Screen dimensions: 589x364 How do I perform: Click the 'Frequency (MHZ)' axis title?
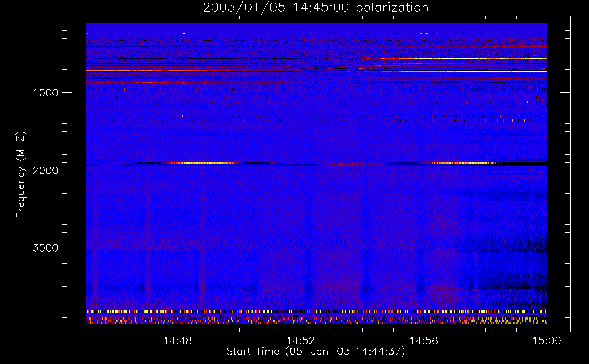tap(21, 174)
